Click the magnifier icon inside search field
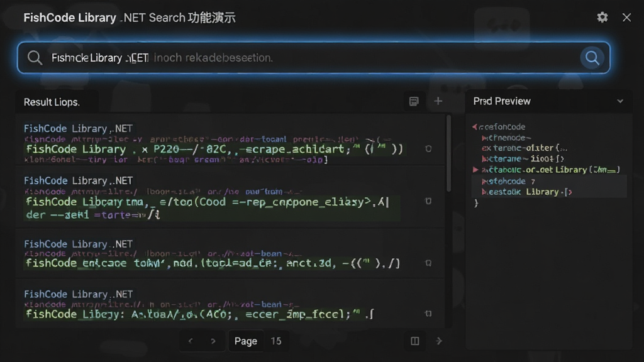Image resolution: width=644 pixels, height=362 pixels. (35, 58)
